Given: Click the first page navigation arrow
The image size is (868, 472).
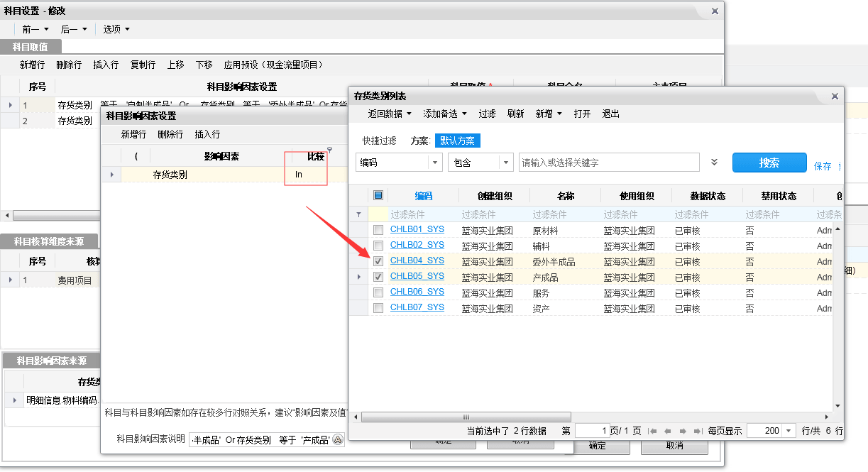Looking at the screenshot, I should [653, 431].
